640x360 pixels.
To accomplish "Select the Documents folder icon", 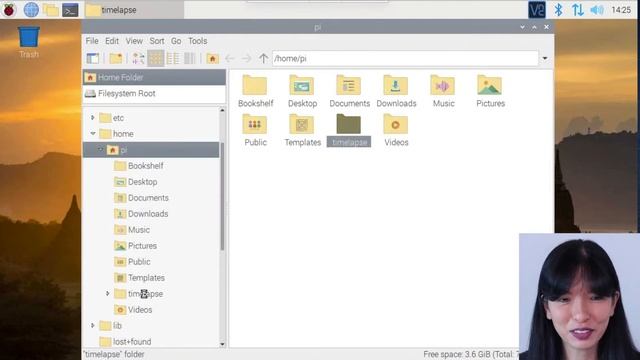I will pos(349,91).
